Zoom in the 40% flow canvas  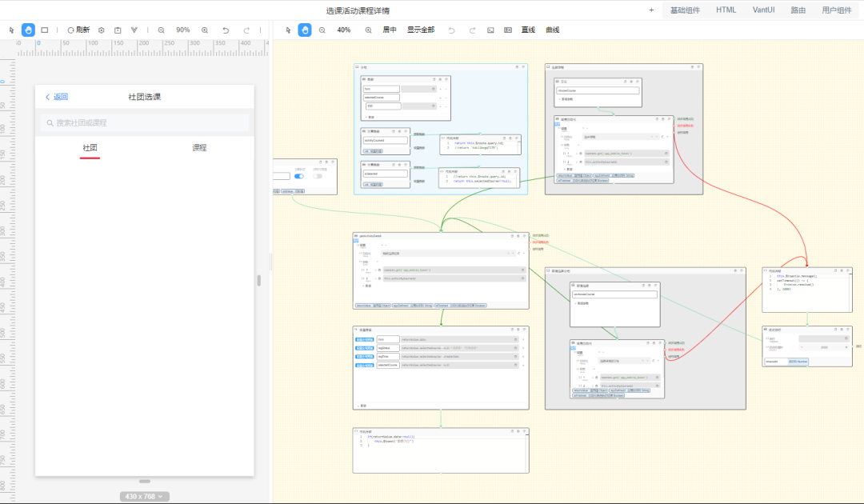coord(368,30)
